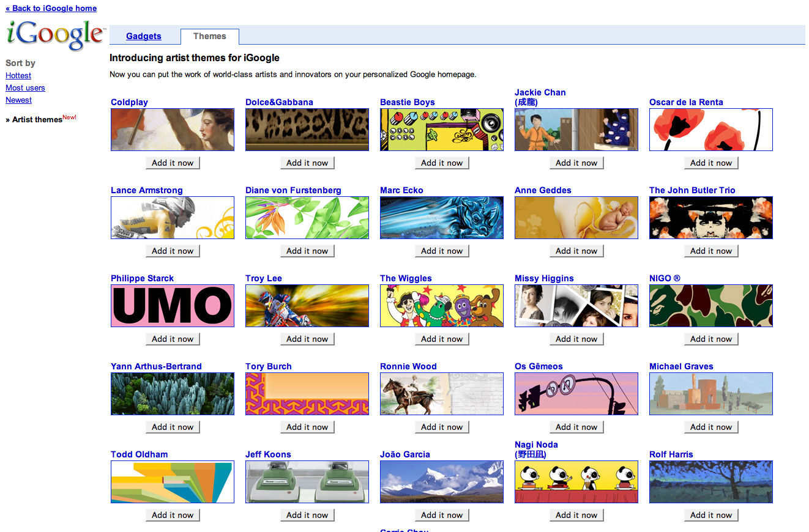The width and height of the screenshot is (809, 532).
Task: Sort themes by Hottest
Action: [x=18, y=76]
